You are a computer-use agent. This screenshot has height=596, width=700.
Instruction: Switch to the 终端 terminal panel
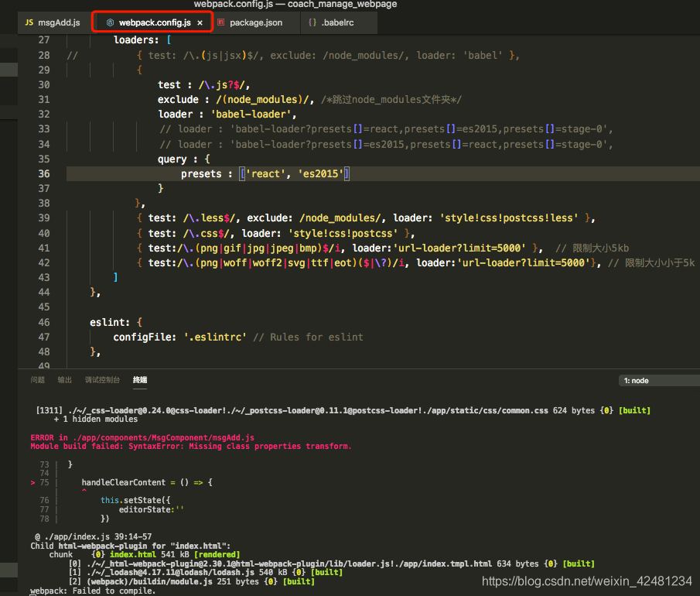tap(139, 380)
